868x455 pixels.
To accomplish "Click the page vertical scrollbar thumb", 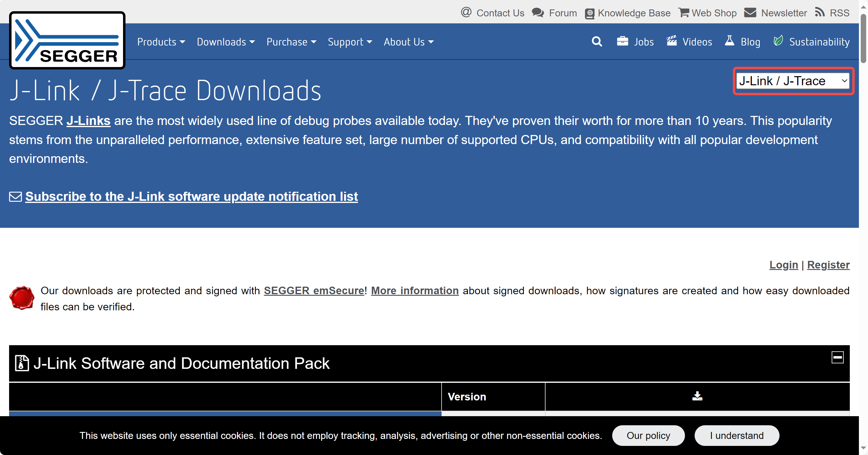I will click(863, 38).
